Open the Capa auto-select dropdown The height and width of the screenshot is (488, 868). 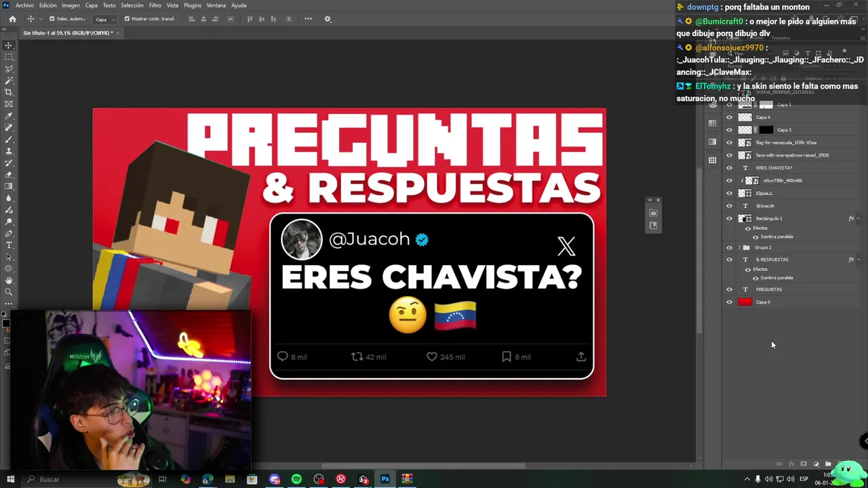105,19
